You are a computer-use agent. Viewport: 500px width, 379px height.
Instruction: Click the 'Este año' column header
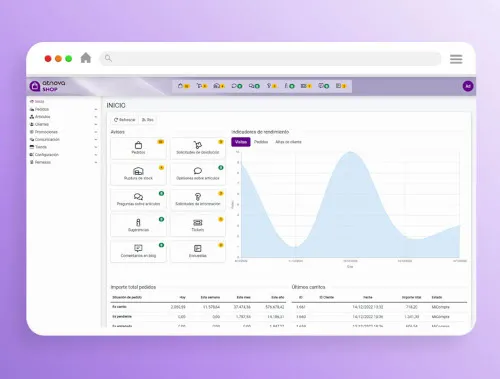coord(277,297)
